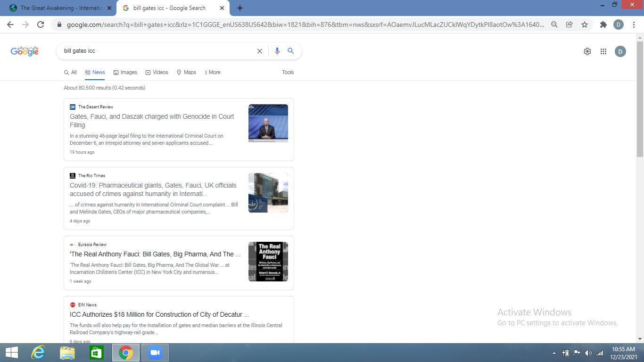This screenshot has height=362, width=644.
Task: Show hidden tray icons arrow
Action: (x=554, y=353)
